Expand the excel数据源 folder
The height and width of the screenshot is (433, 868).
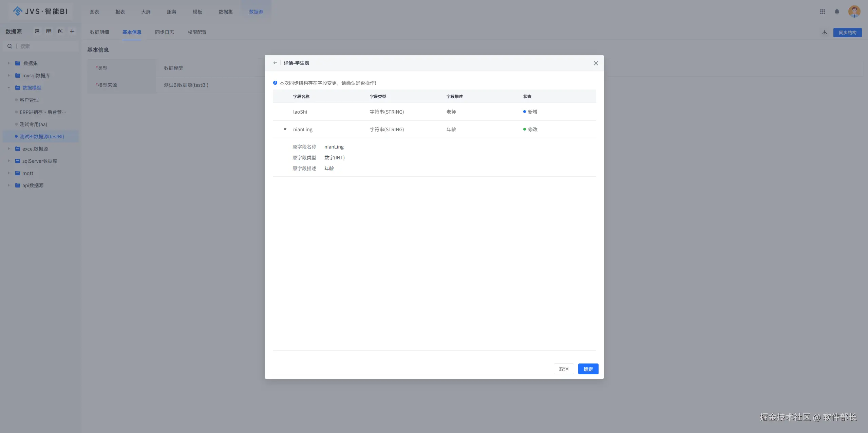coord(9,149)
